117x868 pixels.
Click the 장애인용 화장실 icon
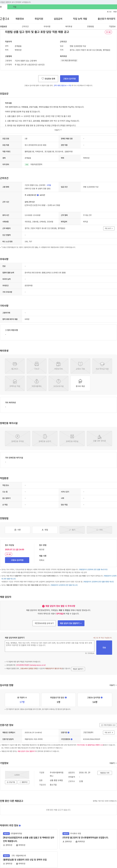point(72,438)
